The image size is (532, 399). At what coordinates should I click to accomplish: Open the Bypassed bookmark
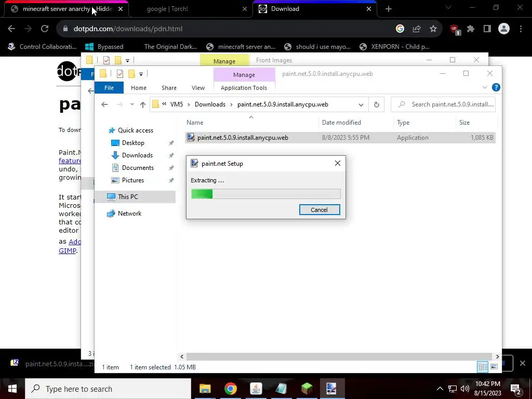pos(104,47)
